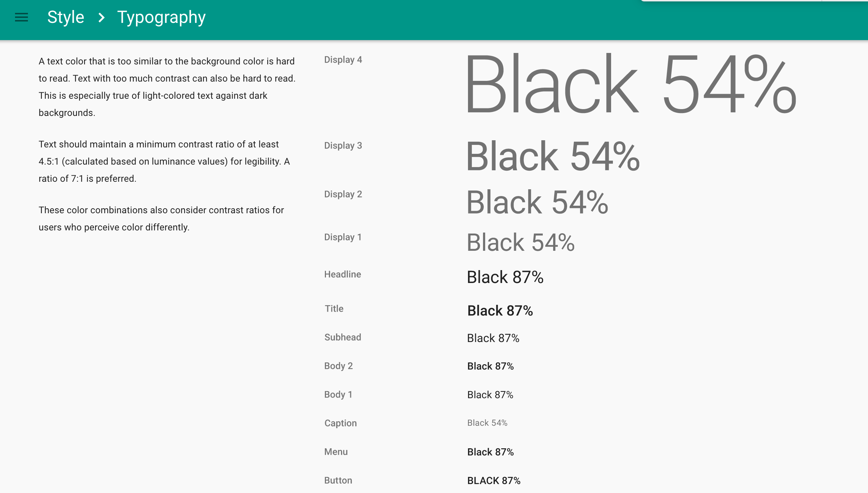
Task: Click the Title style label
Action: [334, 309]
